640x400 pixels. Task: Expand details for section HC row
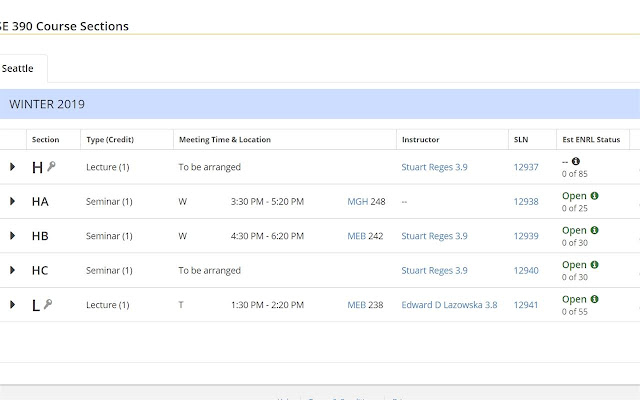coord(13,270)
